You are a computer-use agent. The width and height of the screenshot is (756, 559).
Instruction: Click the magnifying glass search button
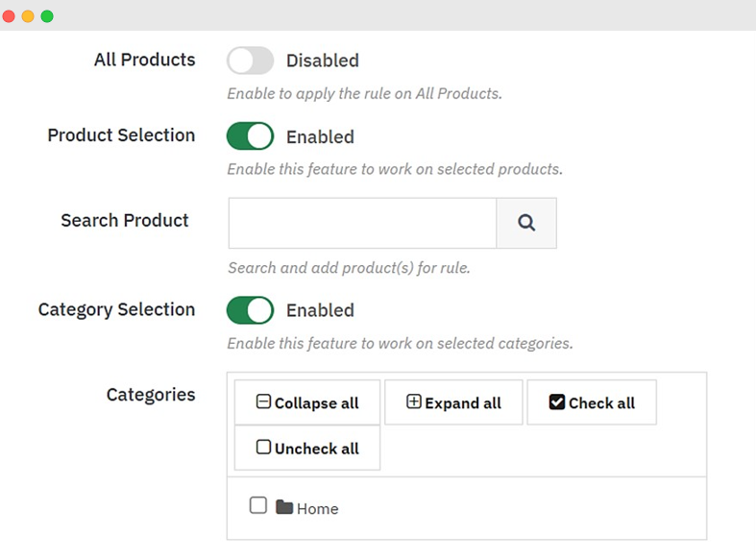[x=526, y=223]
